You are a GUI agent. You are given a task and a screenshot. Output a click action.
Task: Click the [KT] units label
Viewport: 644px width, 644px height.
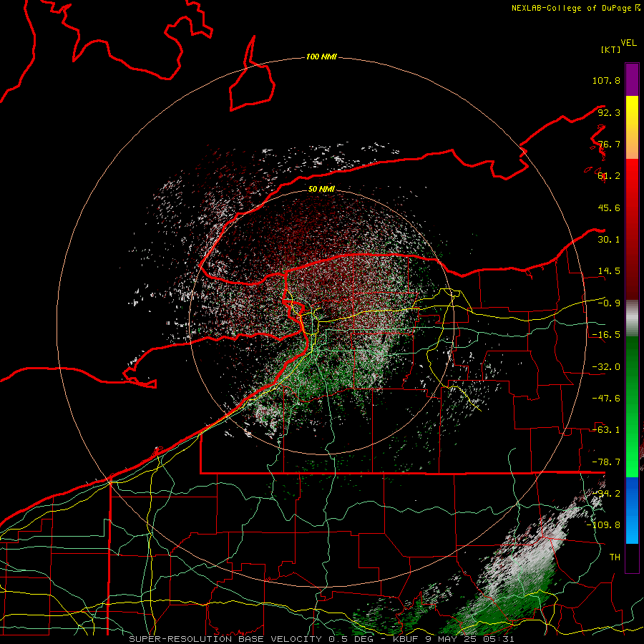pos(610,49)
